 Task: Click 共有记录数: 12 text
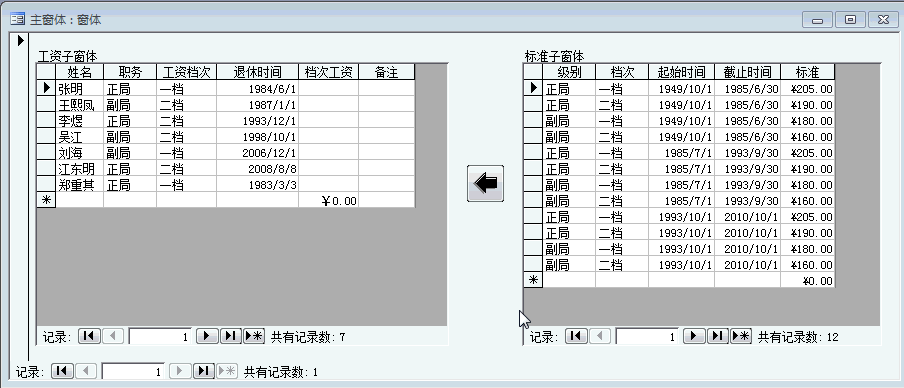[798, 337]
